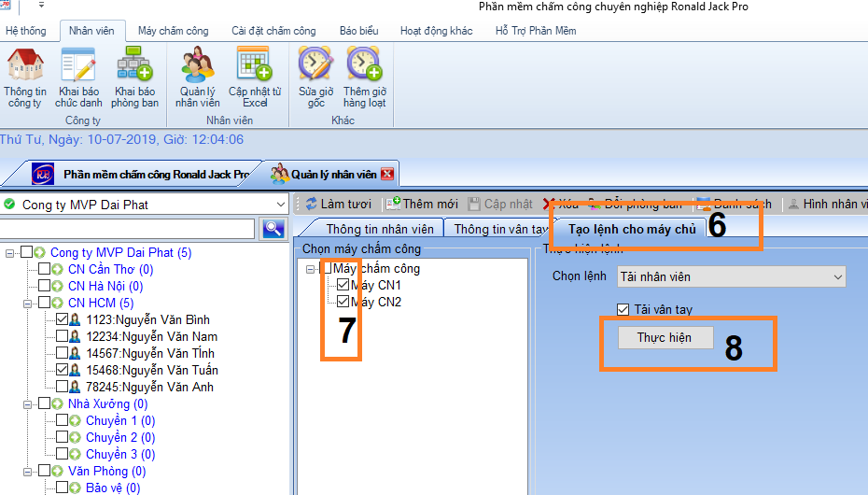Click in the employee search text field
The image size is (868, 495).
point(127,228)
